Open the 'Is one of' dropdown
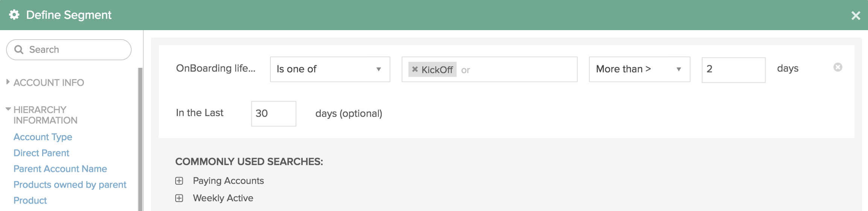The width and height of the screenshot is (868, 211). pyautogui.click(x=330, y=69)
